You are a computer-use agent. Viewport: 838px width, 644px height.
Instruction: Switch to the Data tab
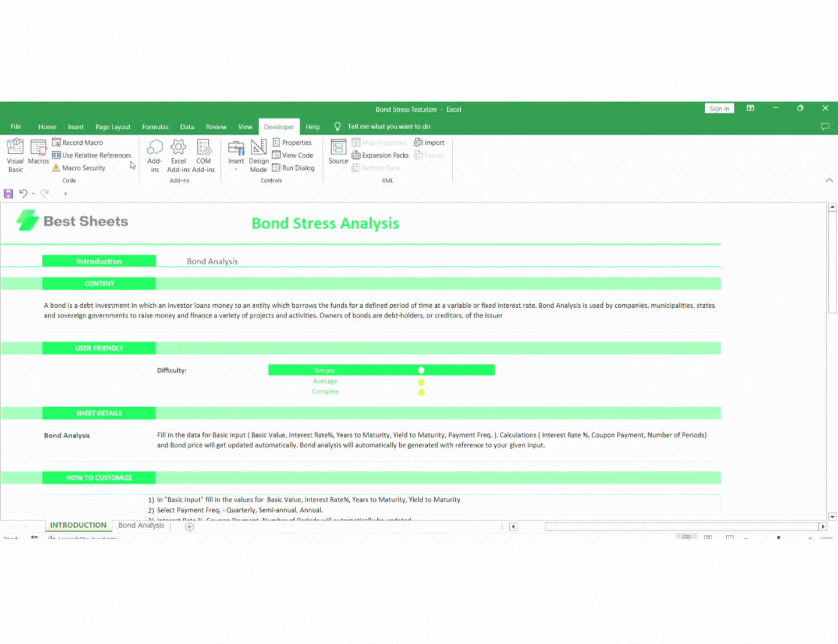tap(187, 127)
